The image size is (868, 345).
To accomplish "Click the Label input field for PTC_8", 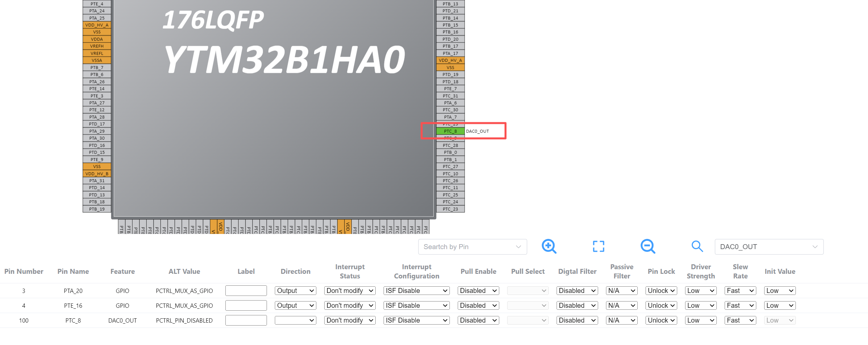I will coord(246,320).
